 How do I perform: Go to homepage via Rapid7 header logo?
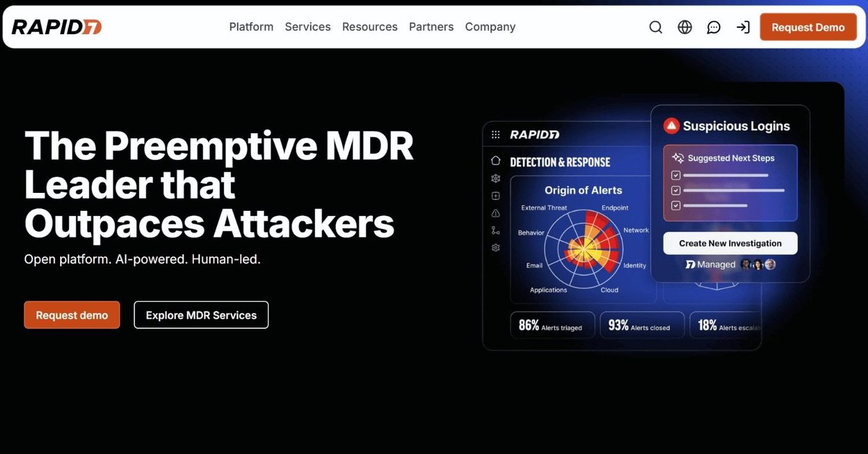click(x=56, y=27)
